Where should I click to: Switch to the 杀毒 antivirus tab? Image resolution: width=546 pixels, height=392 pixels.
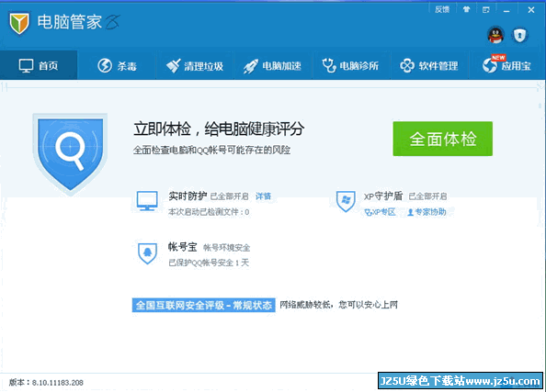117,65
